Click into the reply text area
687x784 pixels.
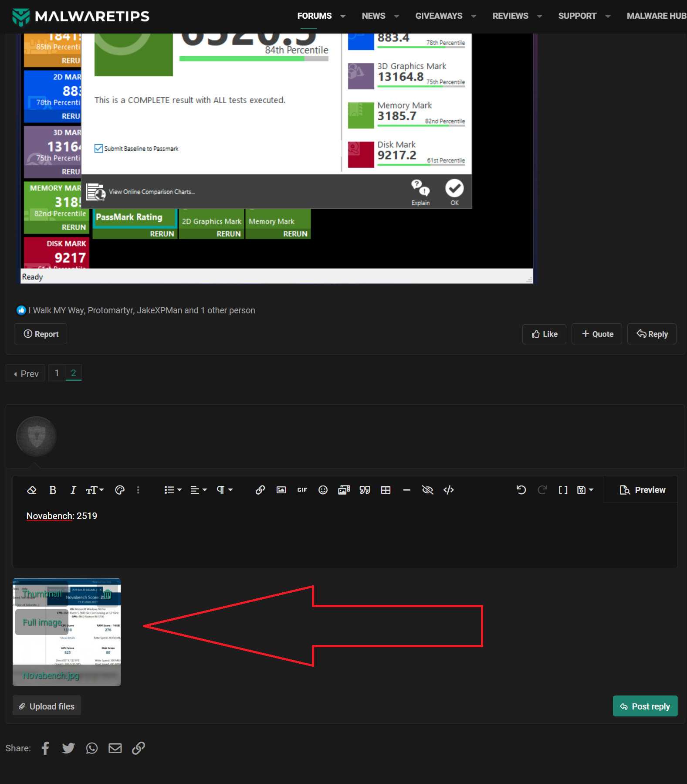(x=345, y=535)
